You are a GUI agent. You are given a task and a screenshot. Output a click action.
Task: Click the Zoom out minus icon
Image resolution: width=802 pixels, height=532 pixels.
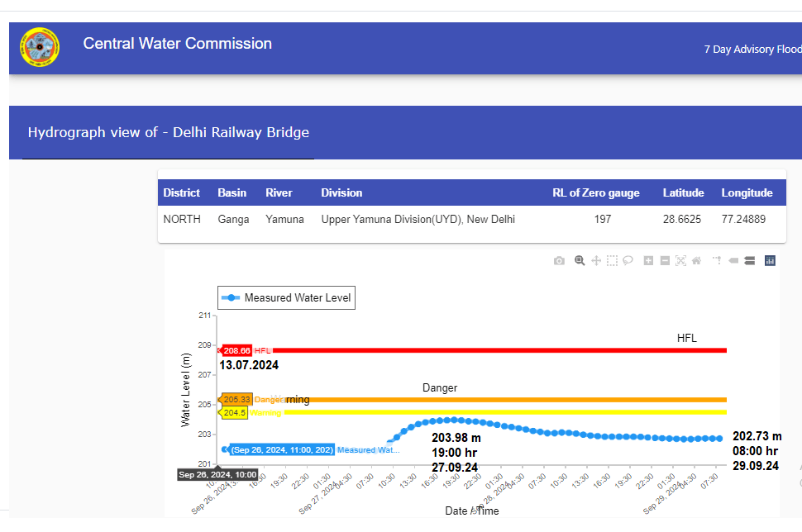(665, 261)
